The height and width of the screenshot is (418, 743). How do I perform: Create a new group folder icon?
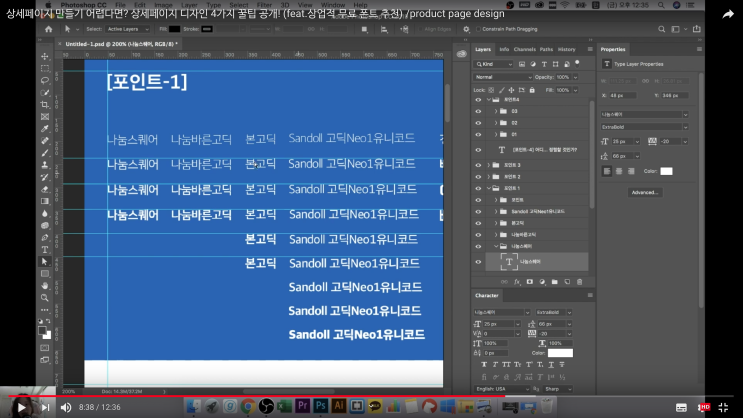554,282
